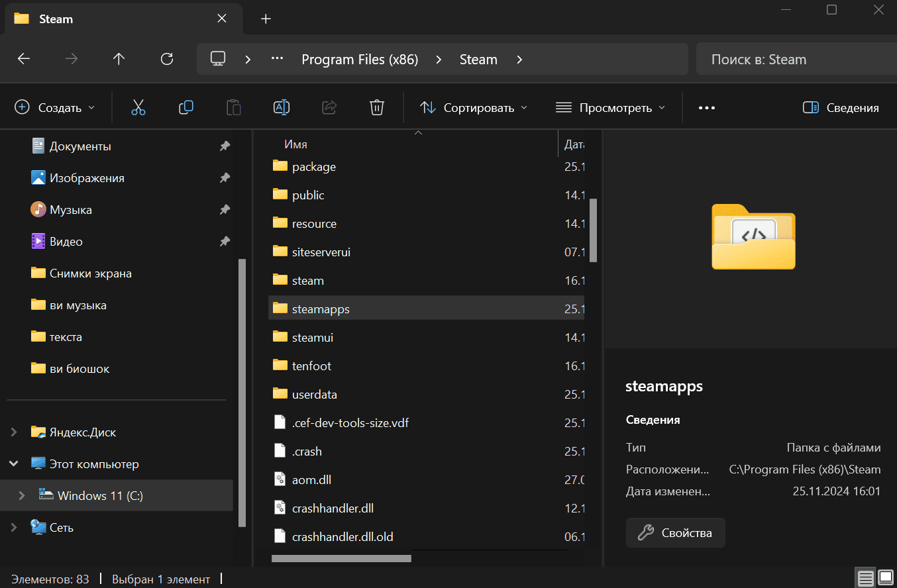
Task: Open Документы in the sidebar
Action: (80, 146)
